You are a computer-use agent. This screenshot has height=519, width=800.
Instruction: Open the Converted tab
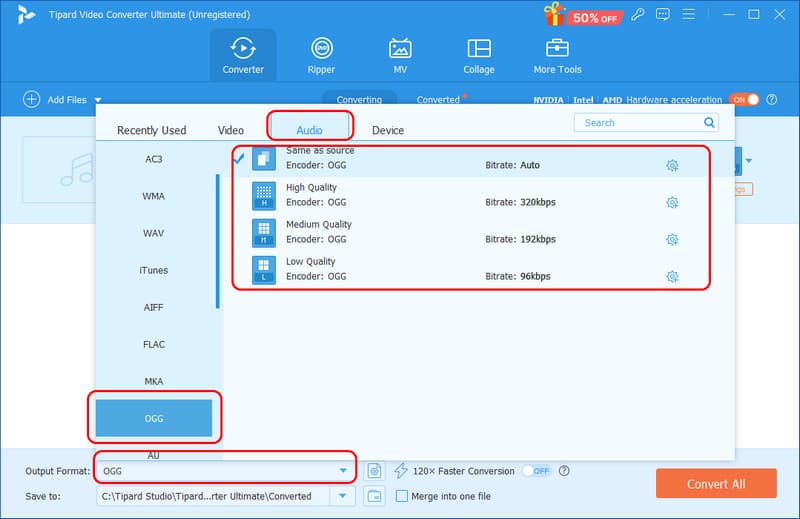pyautogui.click(x=438, y=100)
